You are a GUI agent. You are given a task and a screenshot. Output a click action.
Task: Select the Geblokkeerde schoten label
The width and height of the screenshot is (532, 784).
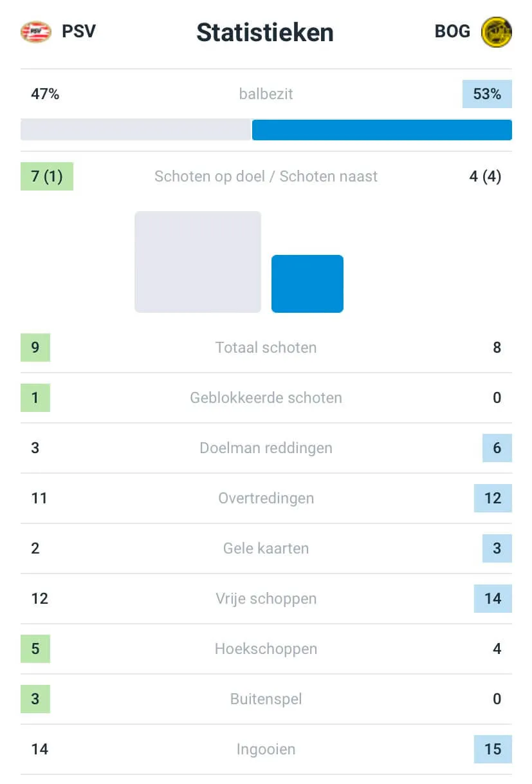[266, 398]
